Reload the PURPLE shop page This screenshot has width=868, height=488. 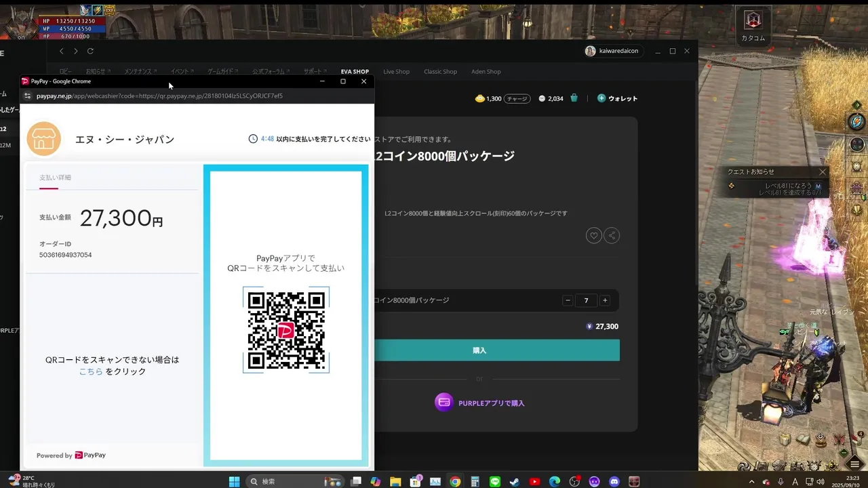90,51
